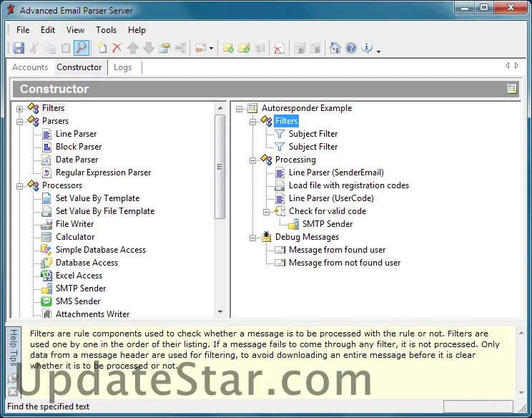Viewport: 532px width, 418px height.
Task: Collapse the Check for valid code node
Action: coord(266,212)
